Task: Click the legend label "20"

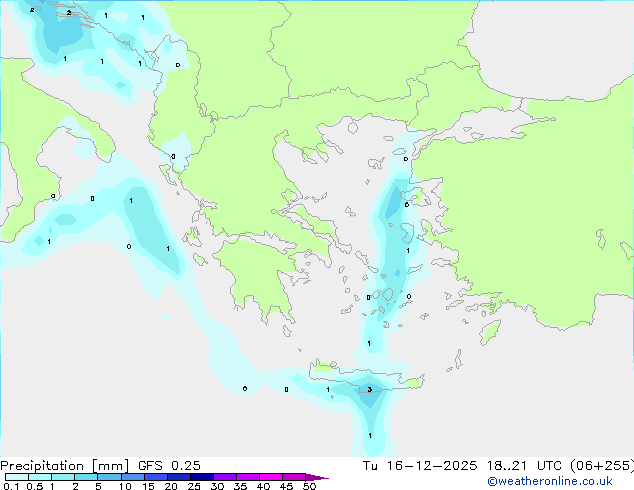Action: pos(171,486)
